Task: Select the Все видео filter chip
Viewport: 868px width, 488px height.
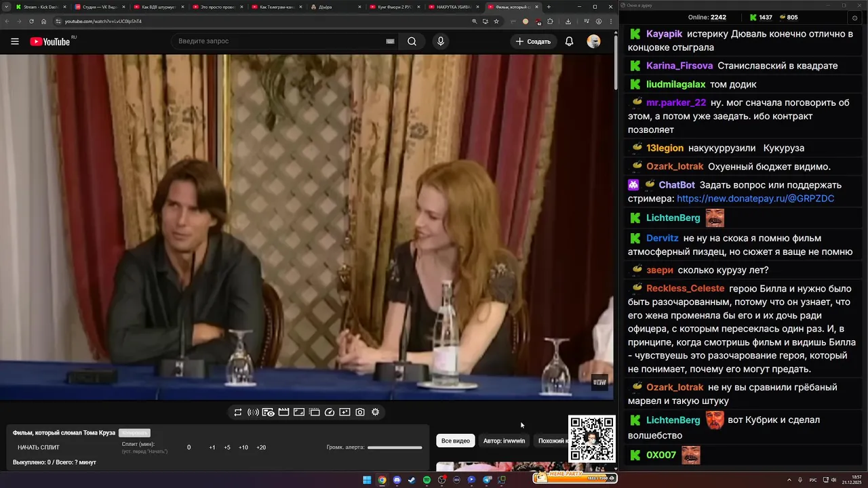Action: [456, 441]
